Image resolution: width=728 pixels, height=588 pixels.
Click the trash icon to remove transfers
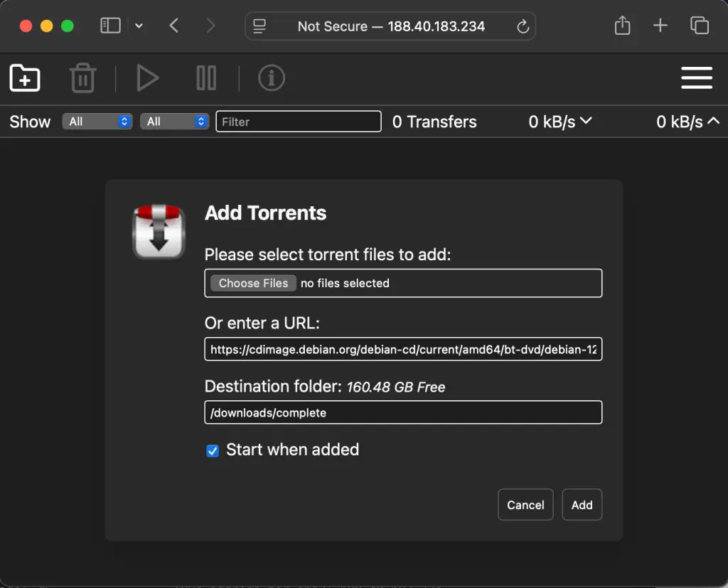pos(82,78)
